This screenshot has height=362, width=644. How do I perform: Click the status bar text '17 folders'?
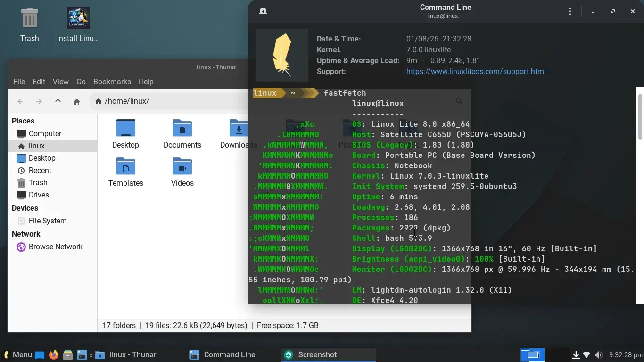119,325
